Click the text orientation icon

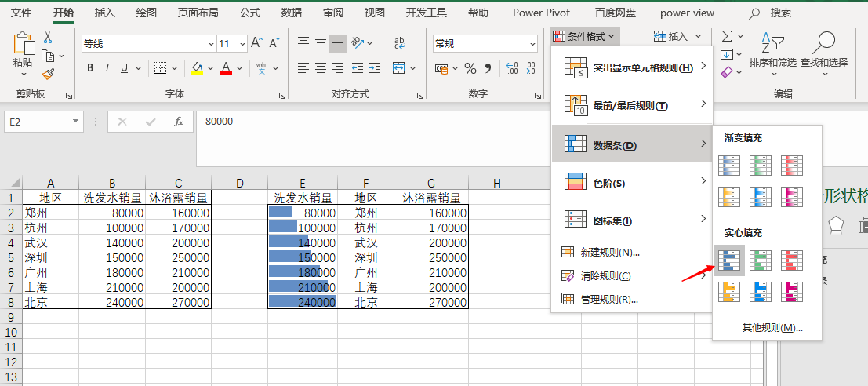pyautogui.click(x=358, y=42)
